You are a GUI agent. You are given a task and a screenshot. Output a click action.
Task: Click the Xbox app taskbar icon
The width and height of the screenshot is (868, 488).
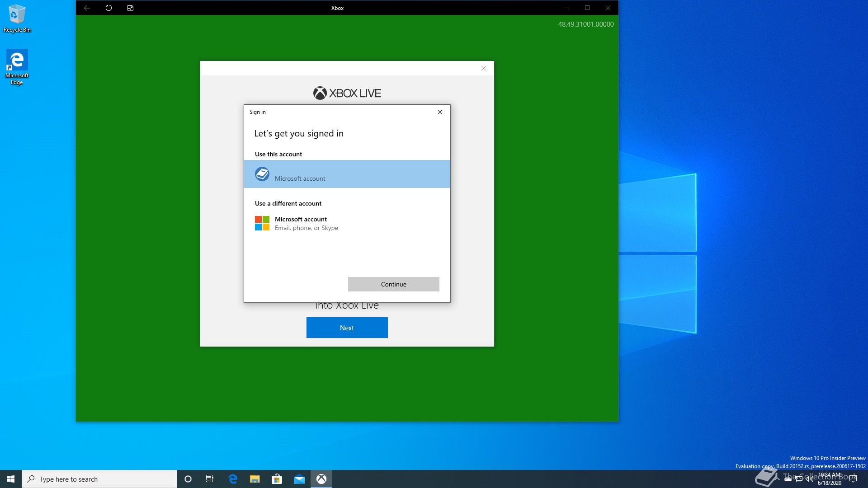(x=321, y=479)
